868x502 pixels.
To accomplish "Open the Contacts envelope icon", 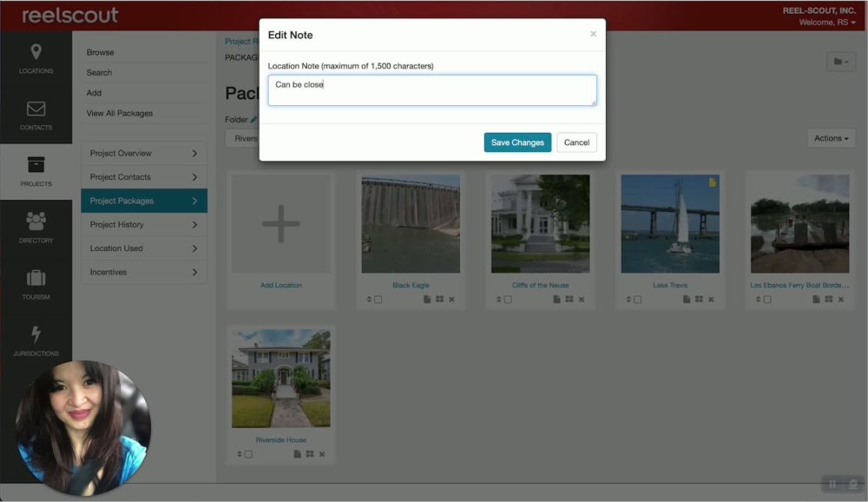I will pos(36,109).
